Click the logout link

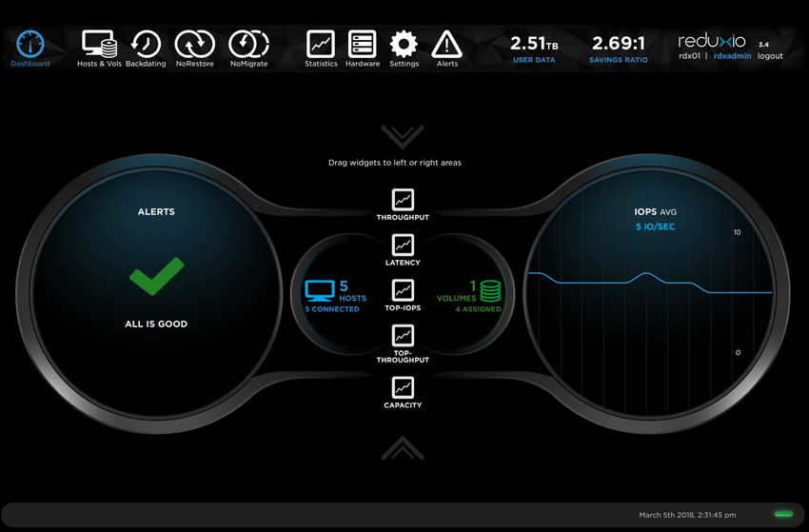[770, 56]
